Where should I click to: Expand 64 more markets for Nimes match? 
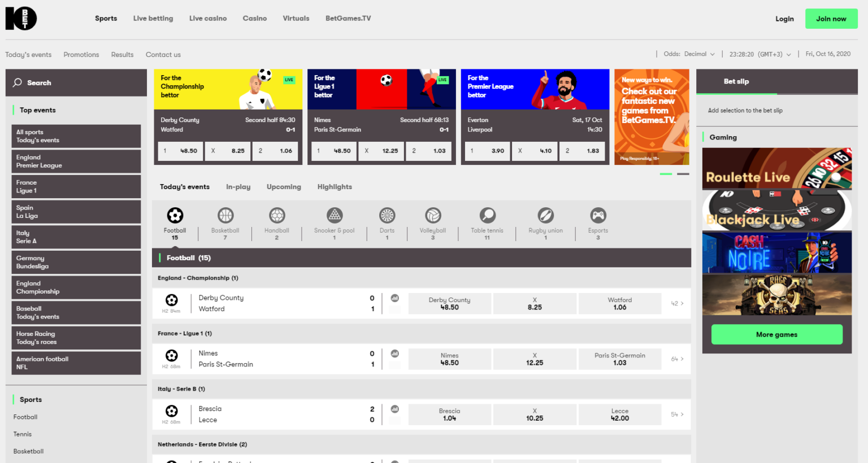pyautogui.click(x=677, y=359)
